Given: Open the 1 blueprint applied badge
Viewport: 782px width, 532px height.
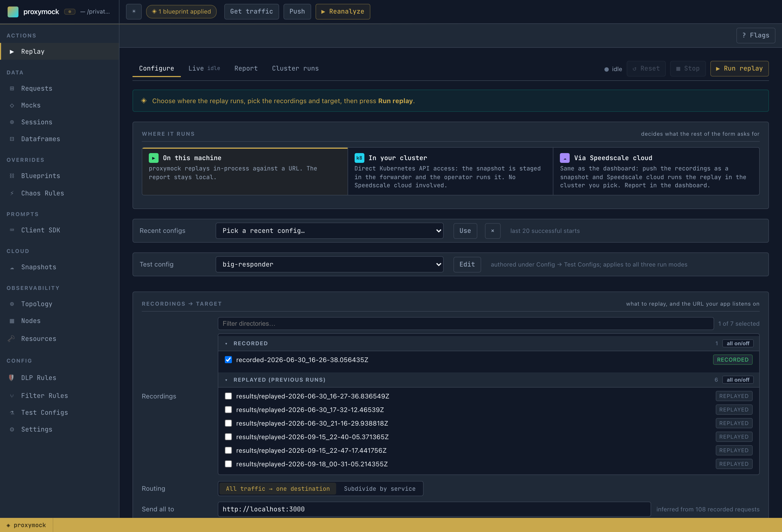Looking at the screenshot, I should 181,12.
